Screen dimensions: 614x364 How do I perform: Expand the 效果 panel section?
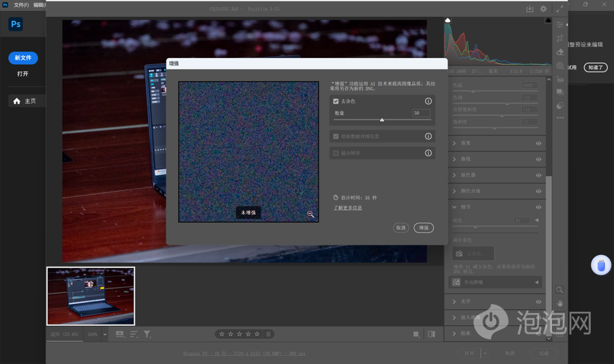(x=455, y=143)
